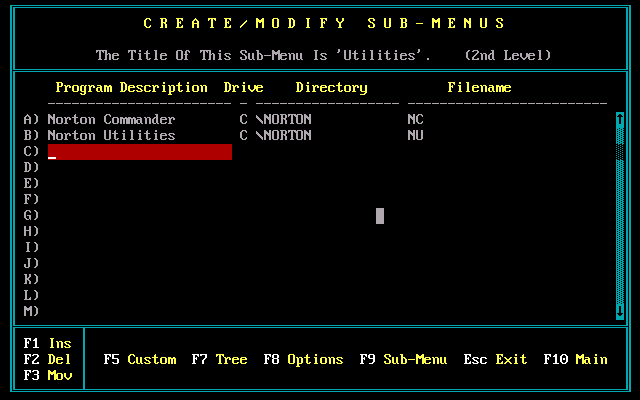Go to F10 Main menu
The width and height of the screenshot is (640, 400).
pos(576,359)
